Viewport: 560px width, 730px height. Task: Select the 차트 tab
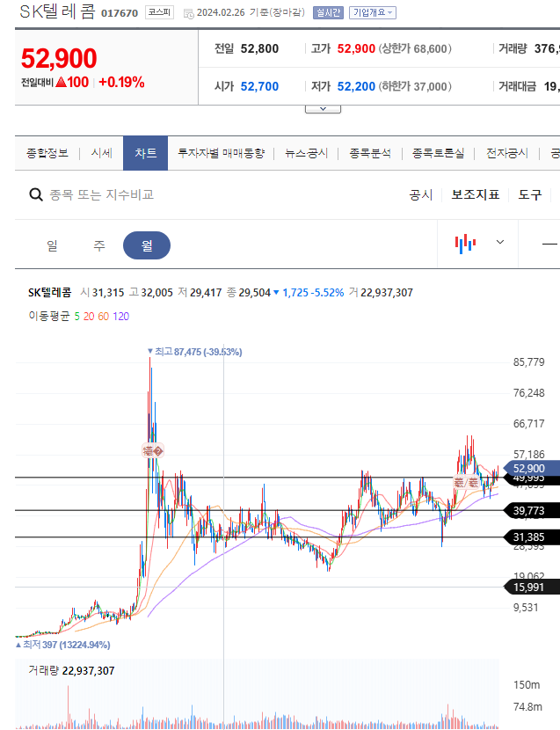point(145,153)
